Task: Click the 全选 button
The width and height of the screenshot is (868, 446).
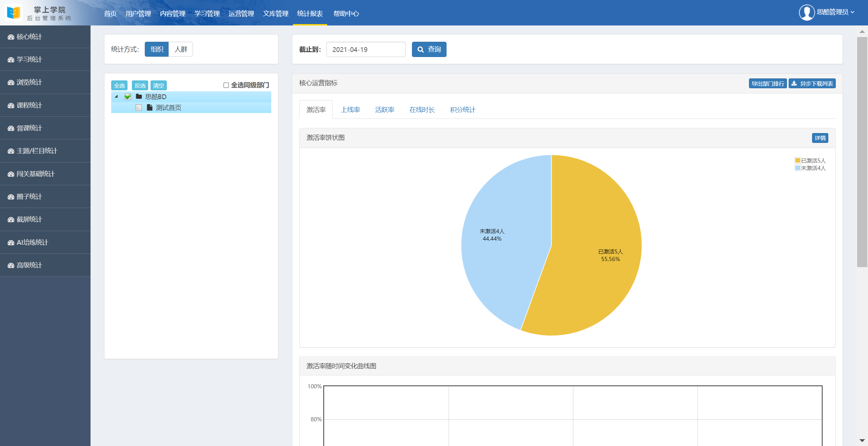Action: 119,85
